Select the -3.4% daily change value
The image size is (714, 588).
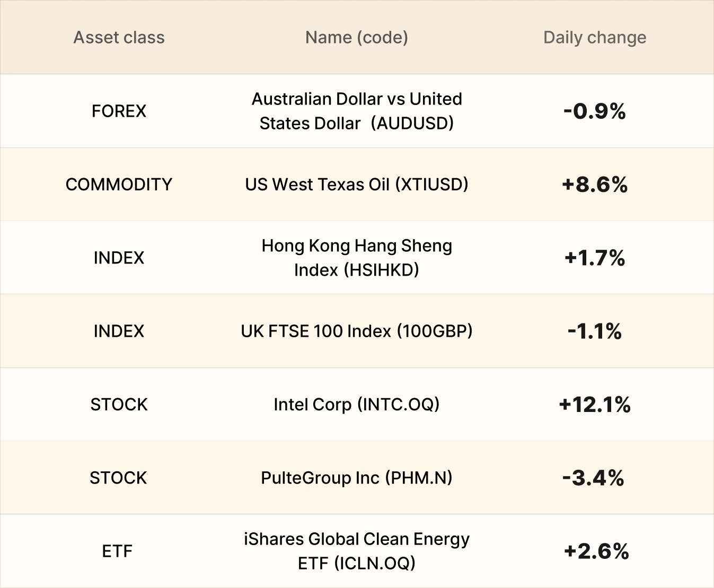pyautogui.click(x=594, y=478)
